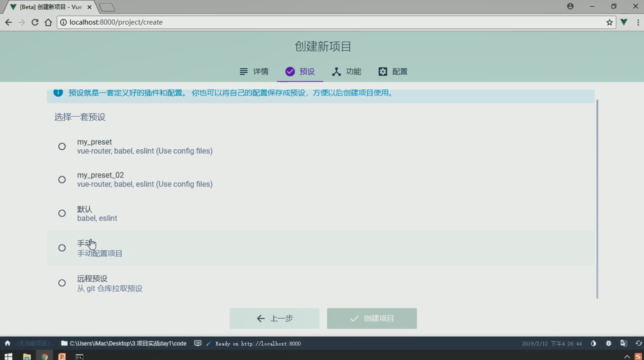644x360 pixels.
Task: Open the 详情 details tab
Action: point(254,72)
